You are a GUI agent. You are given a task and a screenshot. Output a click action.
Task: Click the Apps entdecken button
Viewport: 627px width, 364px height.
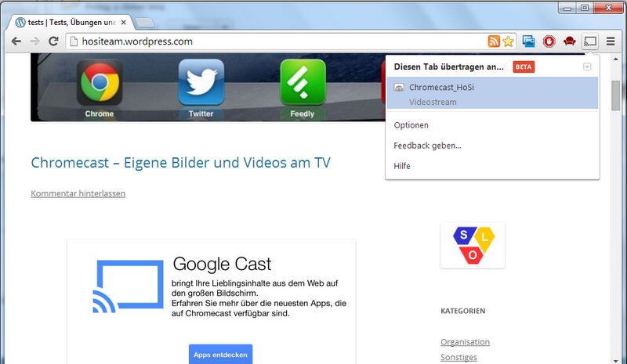[220, 355]
